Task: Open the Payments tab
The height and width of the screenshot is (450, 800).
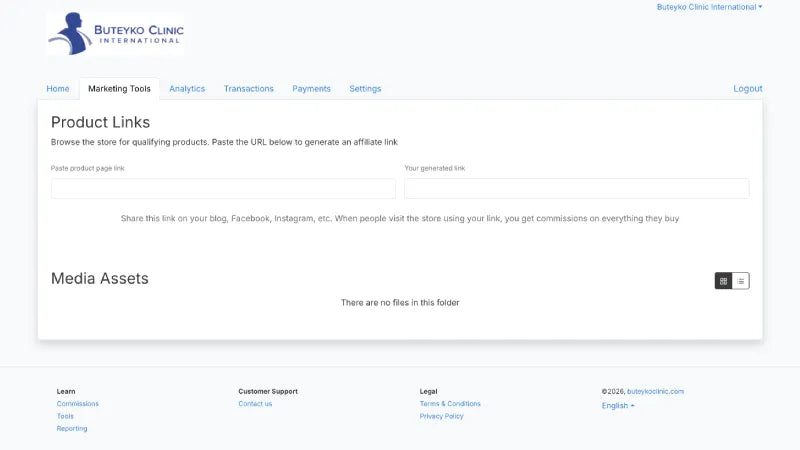Action: (311, 89)
